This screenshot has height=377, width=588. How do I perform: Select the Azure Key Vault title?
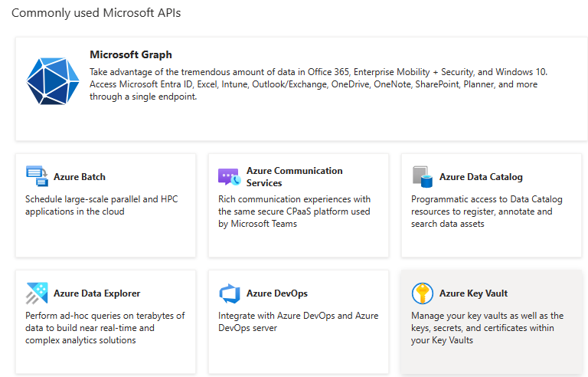click(473, 293)
